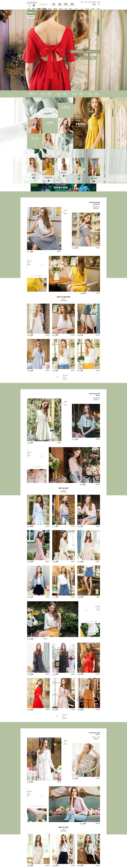Open the ¥248 yellow skirt garden banner
Screen dimensions: 127x868
[53, 619]
